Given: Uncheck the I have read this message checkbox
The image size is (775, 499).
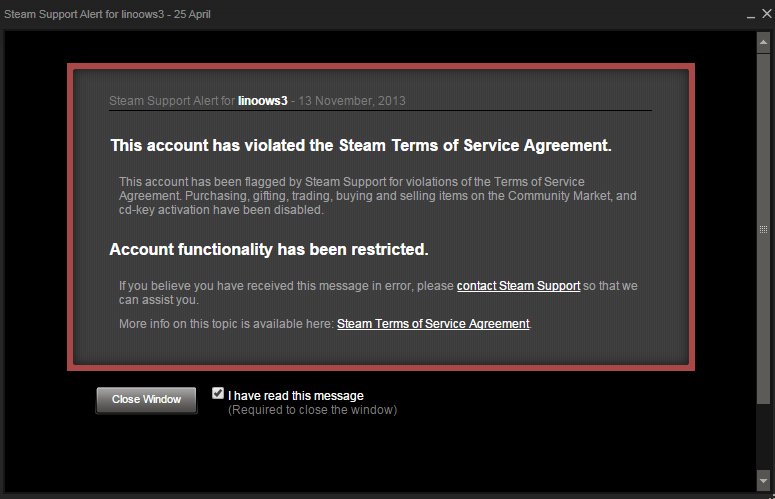Looking at the screenshot, I should pos(218,393).
